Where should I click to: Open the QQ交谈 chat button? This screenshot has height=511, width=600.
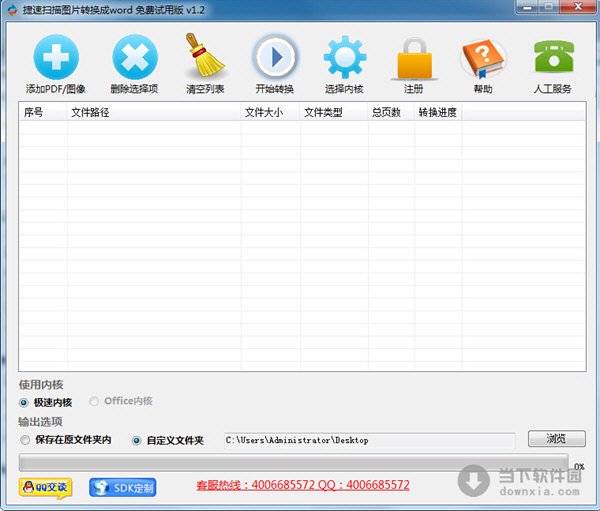(x=46, y=488)
